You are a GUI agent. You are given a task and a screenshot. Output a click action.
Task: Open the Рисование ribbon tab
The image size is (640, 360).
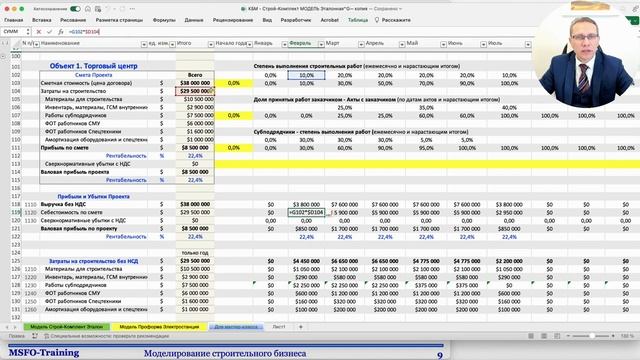pos(73,20)
